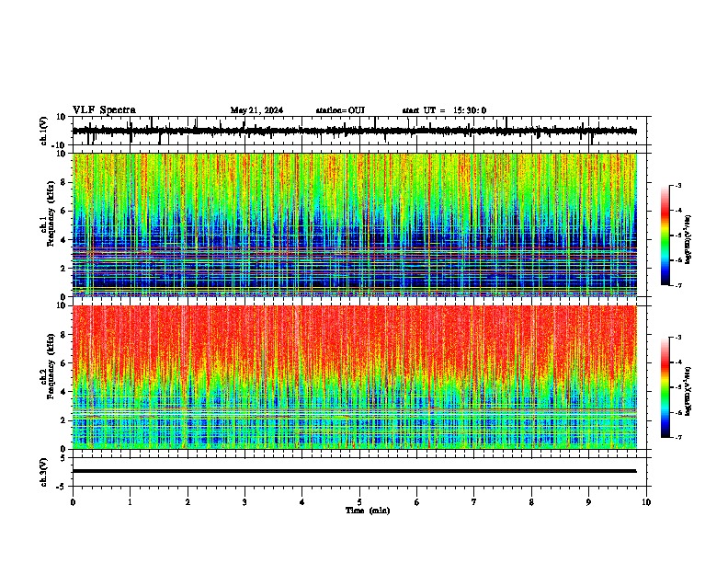728x563 pixels.
Task: Click the "6" kHz tick of ch.1 spectrogram
Action: click(63, 212)
